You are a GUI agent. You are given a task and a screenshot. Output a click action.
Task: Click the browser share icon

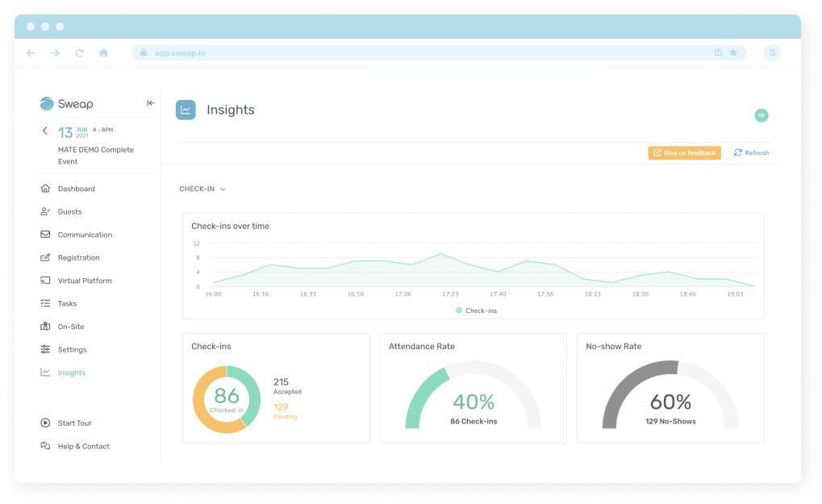pyautogui.click(x=718, y=52)
